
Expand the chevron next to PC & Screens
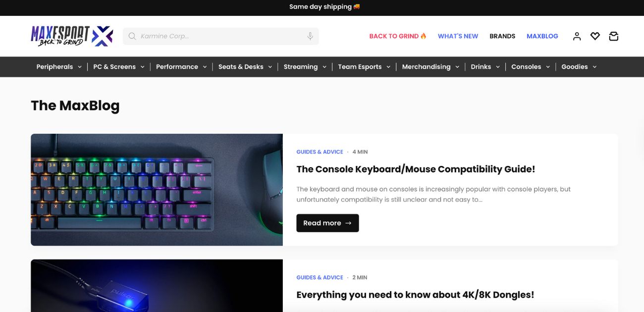point(142,67)
